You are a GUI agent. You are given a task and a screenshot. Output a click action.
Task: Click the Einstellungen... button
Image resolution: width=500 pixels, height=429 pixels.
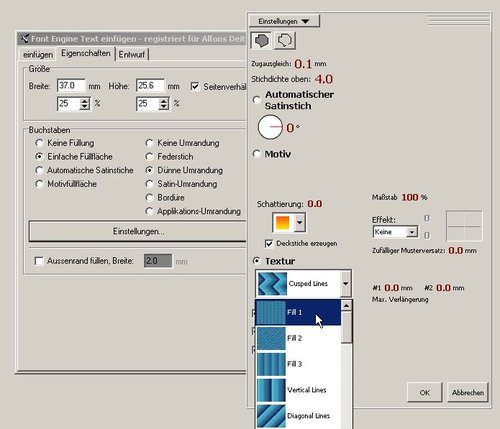(138, 231)
